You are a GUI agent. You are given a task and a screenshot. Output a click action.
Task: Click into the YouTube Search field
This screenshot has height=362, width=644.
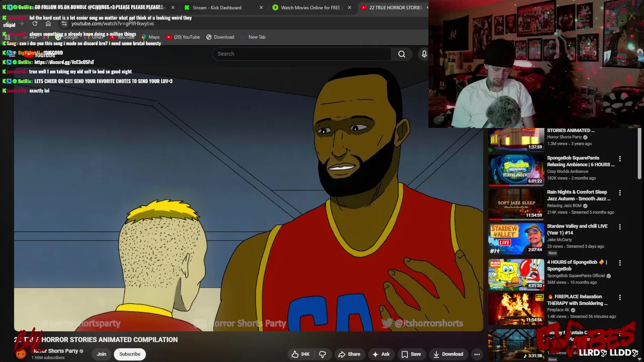[302, 54]
